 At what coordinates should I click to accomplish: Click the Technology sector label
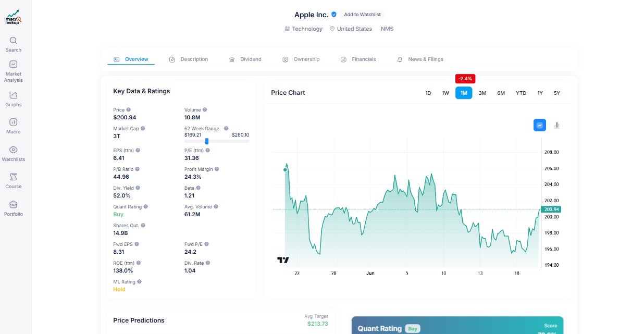[x=304, y=29]
